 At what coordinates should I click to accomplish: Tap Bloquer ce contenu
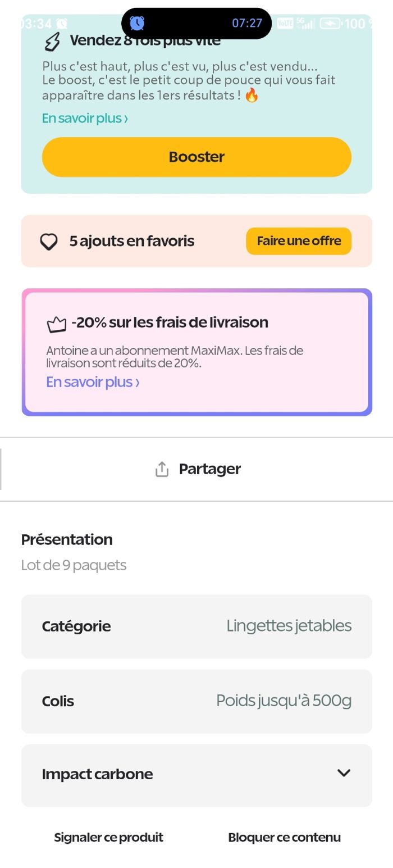point(284,837)
